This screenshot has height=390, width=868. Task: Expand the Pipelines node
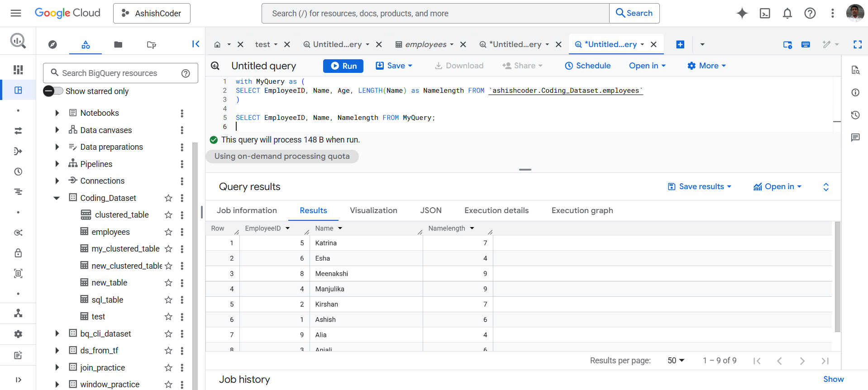(57, 164)
